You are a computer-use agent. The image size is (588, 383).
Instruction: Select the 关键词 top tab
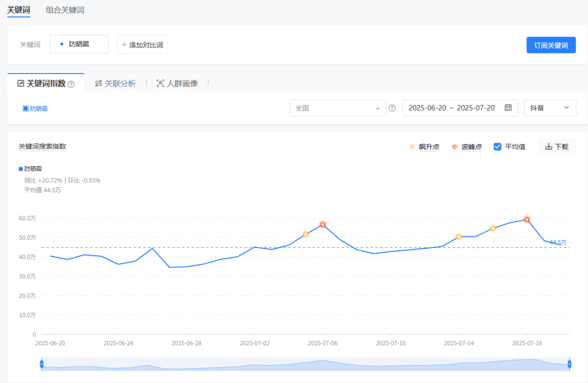click(19, 10)
